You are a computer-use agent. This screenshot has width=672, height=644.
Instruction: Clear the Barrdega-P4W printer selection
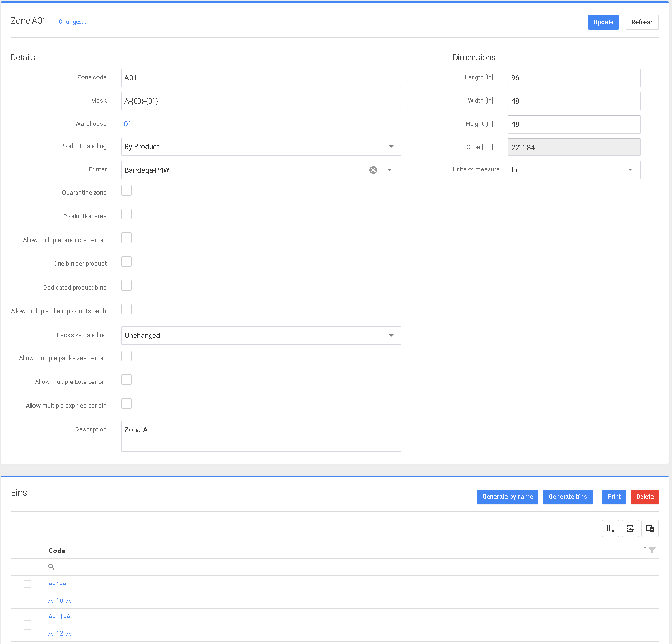pyautogui.click(x=373, y=170)
